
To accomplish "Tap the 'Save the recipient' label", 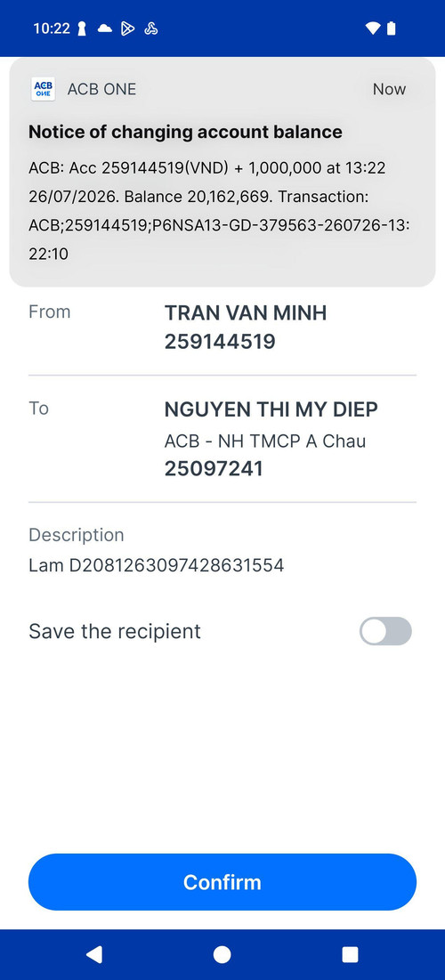I will coord(115,631).
